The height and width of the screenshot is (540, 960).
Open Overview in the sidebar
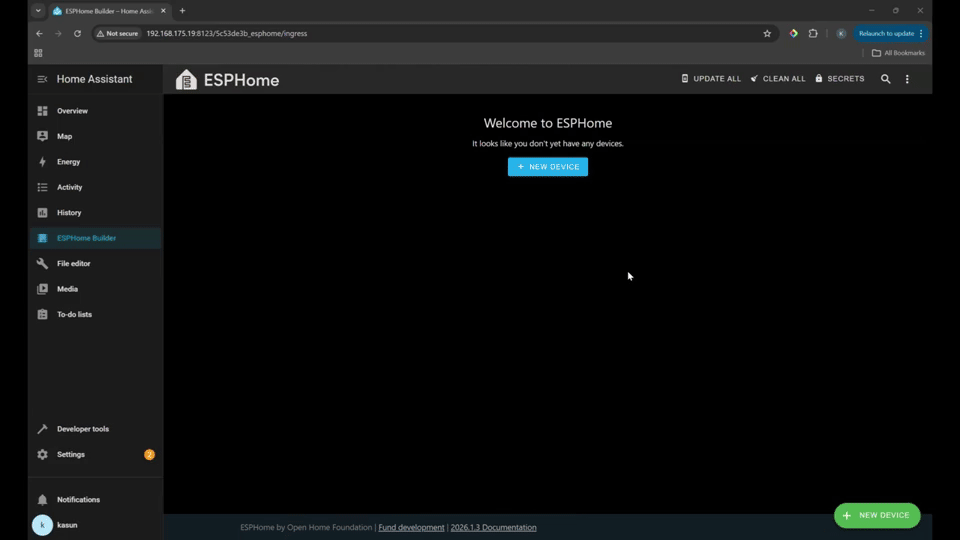(x=72, y=111)
